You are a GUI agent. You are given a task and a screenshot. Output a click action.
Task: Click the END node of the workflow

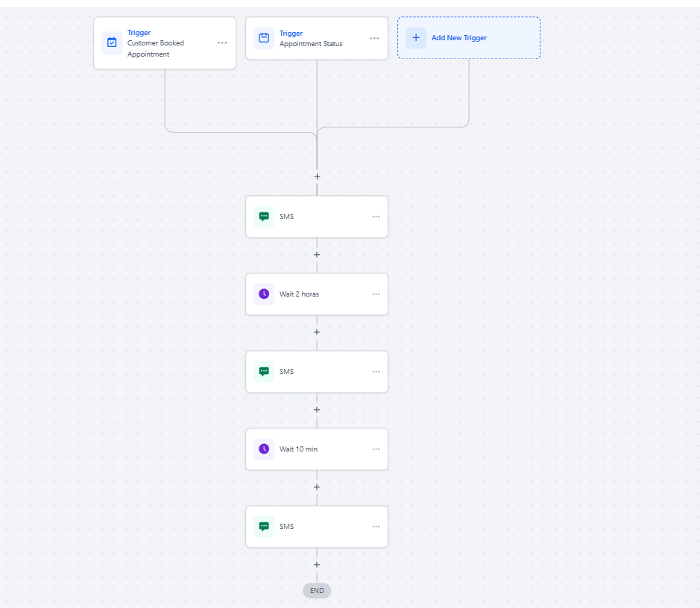317,591
